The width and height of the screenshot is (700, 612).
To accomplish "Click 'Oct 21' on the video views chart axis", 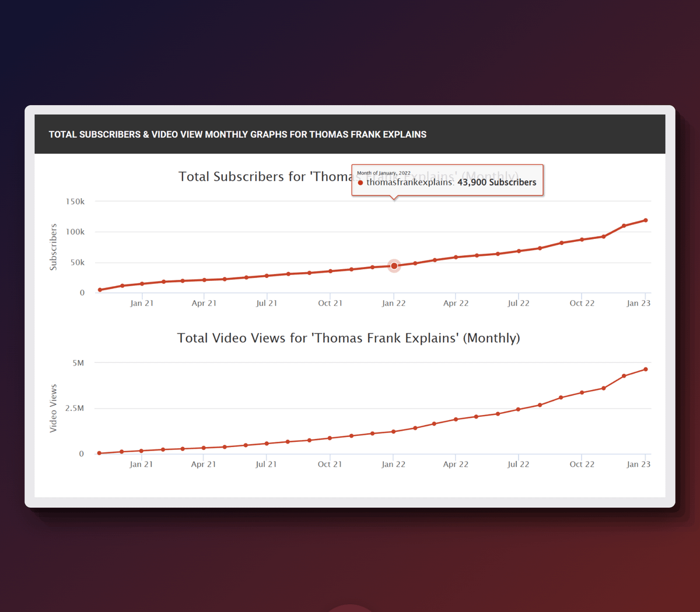I will coord(330,465).
